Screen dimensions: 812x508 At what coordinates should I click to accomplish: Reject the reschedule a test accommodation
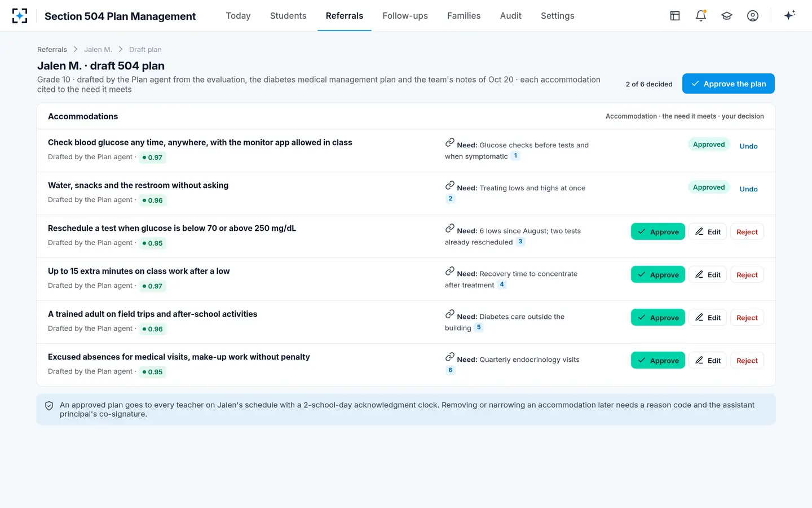[747, 232]
